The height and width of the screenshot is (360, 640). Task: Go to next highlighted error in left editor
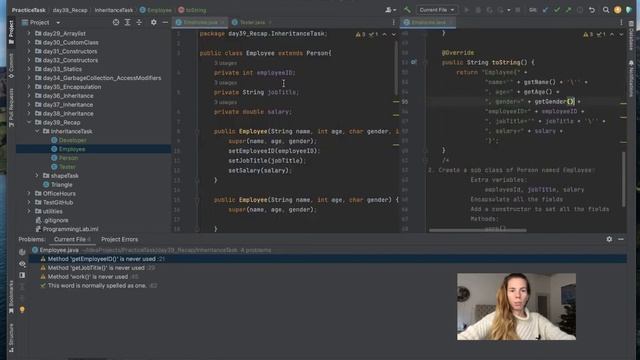tap(393, 35)
